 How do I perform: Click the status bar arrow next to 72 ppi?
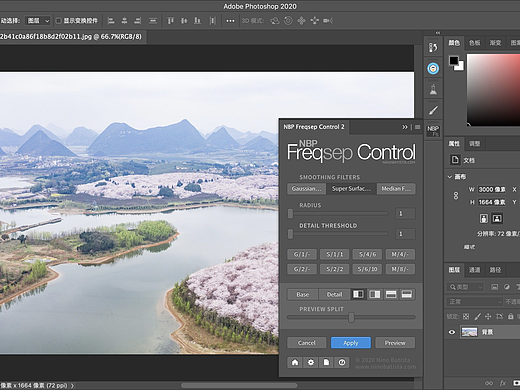click(72, 386)
